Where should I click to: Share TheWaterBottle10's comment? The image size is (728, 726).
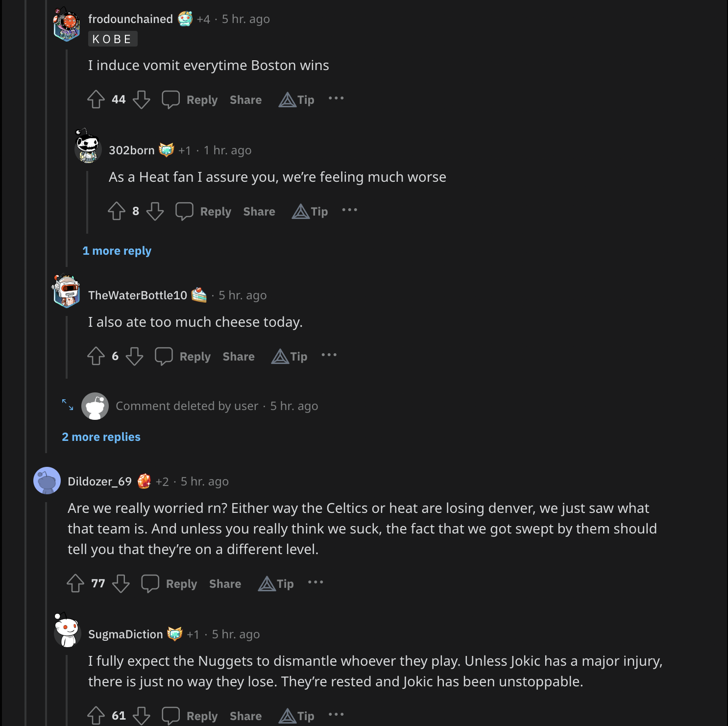239,357
